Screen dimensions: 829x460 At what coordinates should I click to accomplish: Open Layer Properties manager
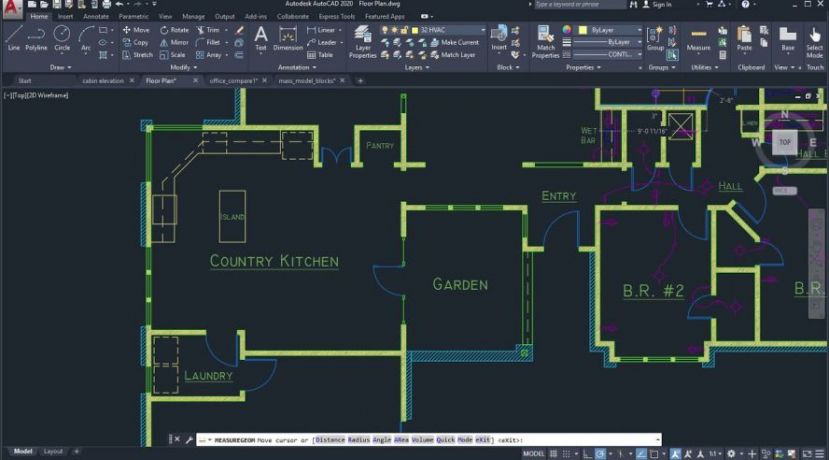coord(363,41)
